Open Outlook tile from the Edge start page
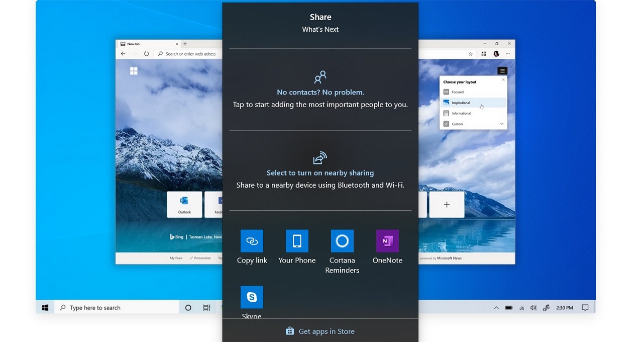 184,204
